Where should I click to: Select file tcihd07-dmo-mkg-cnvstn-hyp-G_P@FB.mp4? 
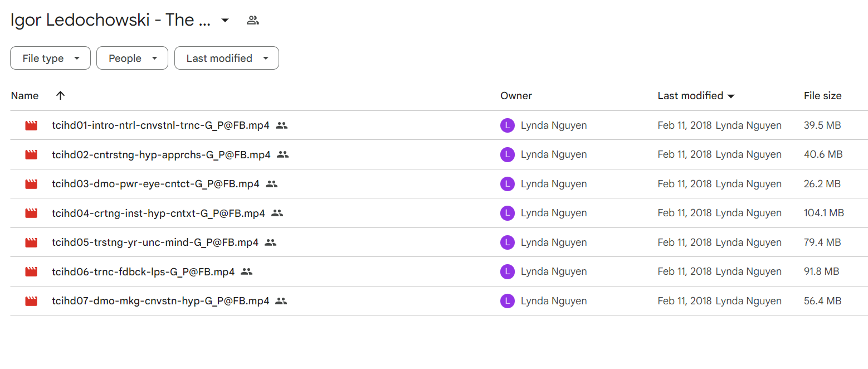[x=160, y=301]
